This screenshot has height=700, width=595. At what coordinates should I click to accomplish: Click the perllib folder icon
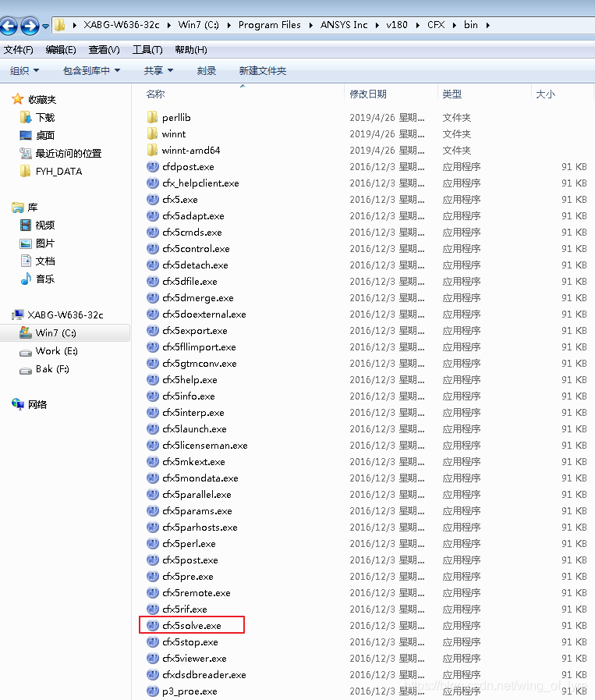152,117
